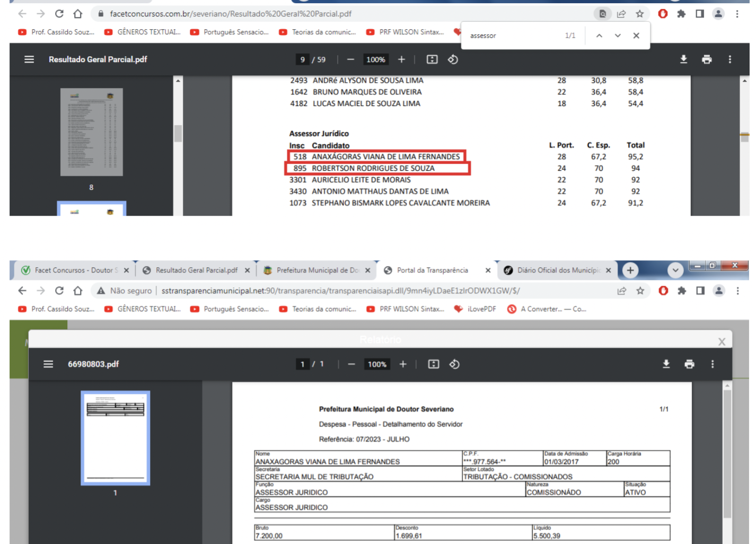Switch to the Facet Concursos tab
This screenshot has width=756, height=544.
pos(73,270)
